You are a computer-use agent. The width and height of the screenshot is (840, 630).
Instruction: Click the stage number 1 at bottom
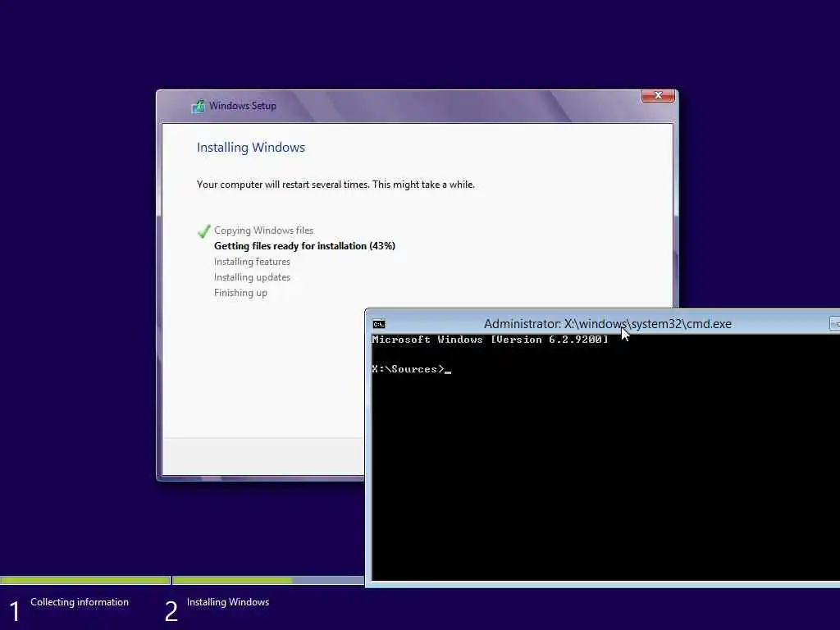tap(15, 612)
